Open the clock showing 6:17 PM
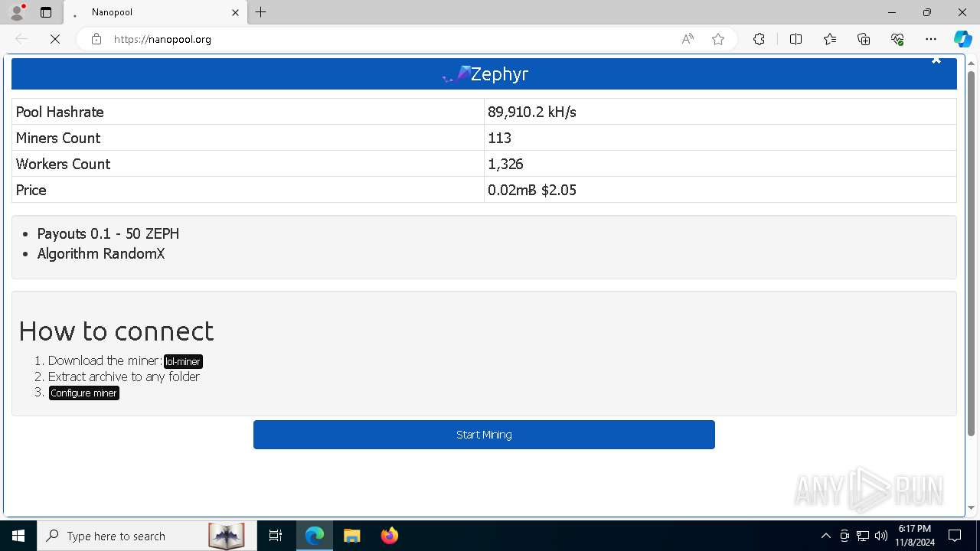This screenshot has width=980, height=551. tap(914, 536)
